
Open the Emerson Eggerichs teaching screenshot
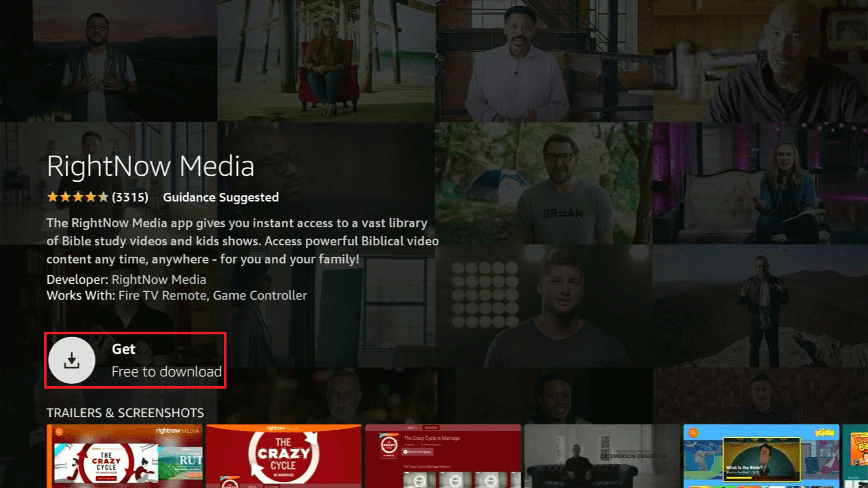(x=602, y=456)
